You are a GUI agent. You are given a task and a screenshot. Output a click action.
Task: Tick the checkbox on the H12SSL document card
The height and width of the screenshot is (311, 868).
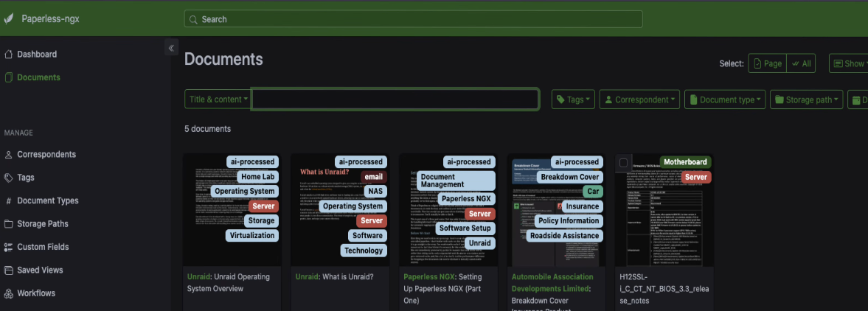pos(624,163)
